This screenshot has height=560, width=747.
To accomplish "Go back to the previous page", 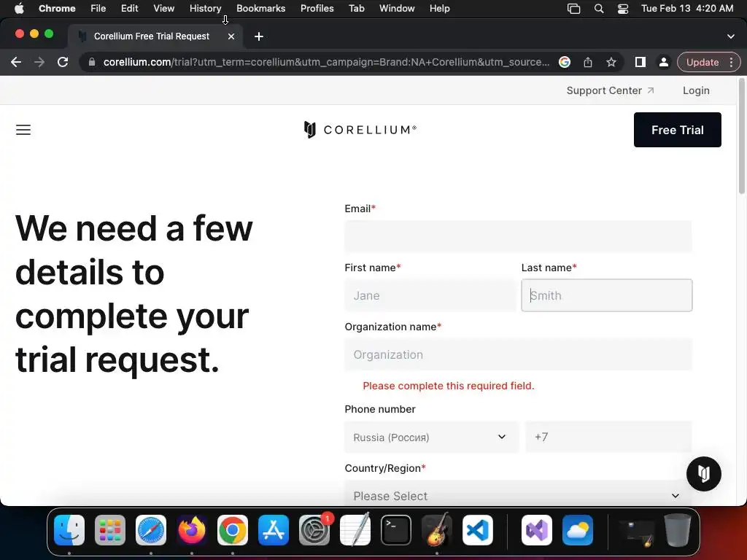I will pyautogui.click(x=16, y=62).
